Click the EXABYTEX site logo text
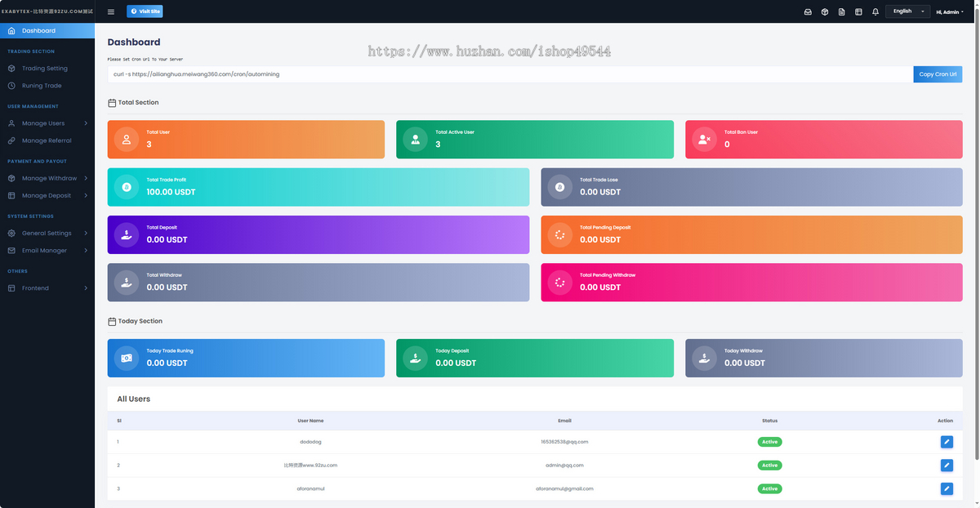 [x=47, y=11]
